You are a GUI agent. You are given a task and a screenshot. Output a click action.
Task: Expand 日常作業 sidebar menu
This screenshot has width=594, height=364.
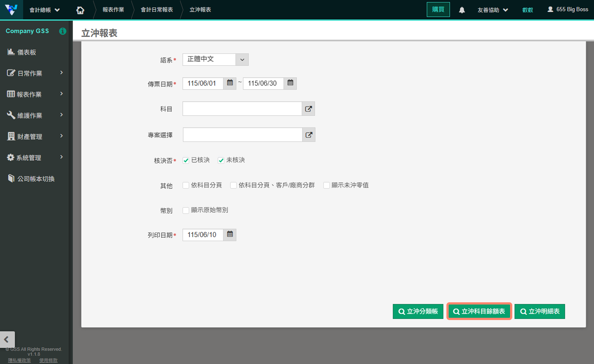[34, 73]
